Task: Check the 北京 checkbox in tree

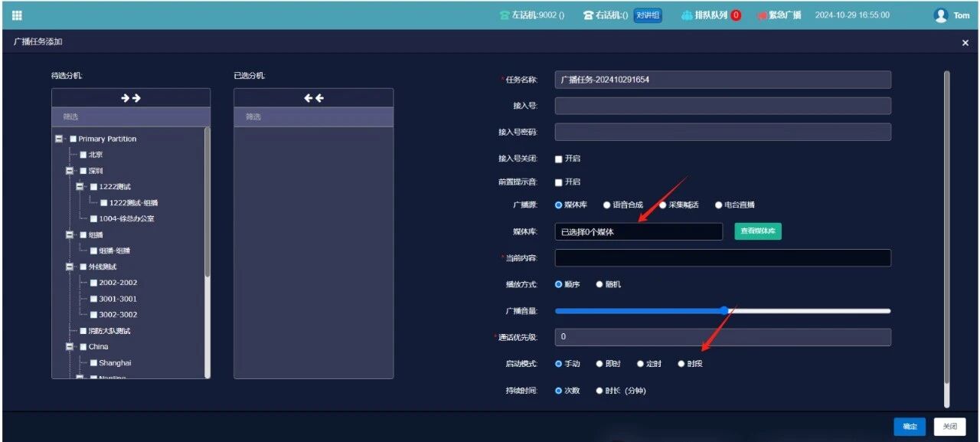Action: (x=83, y=155)
